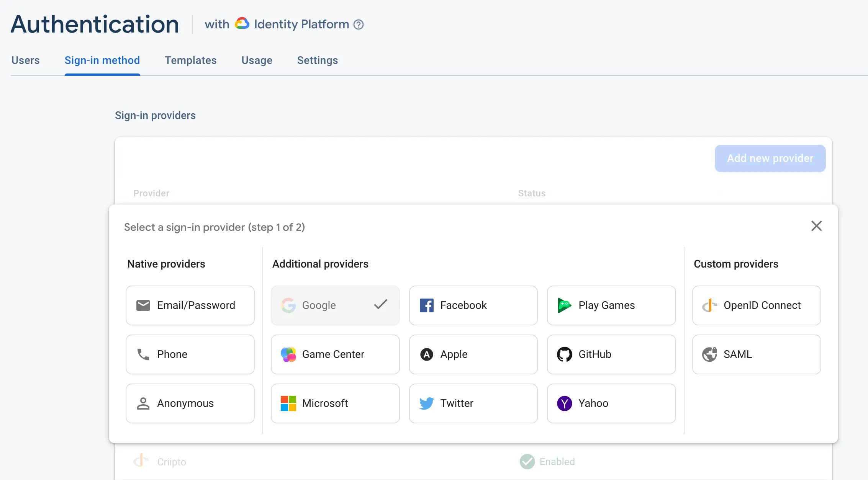Image resolution: width=868 pixels, height=480 pixels.
Task: Go to the Usage tab
Action: [257, 60]
